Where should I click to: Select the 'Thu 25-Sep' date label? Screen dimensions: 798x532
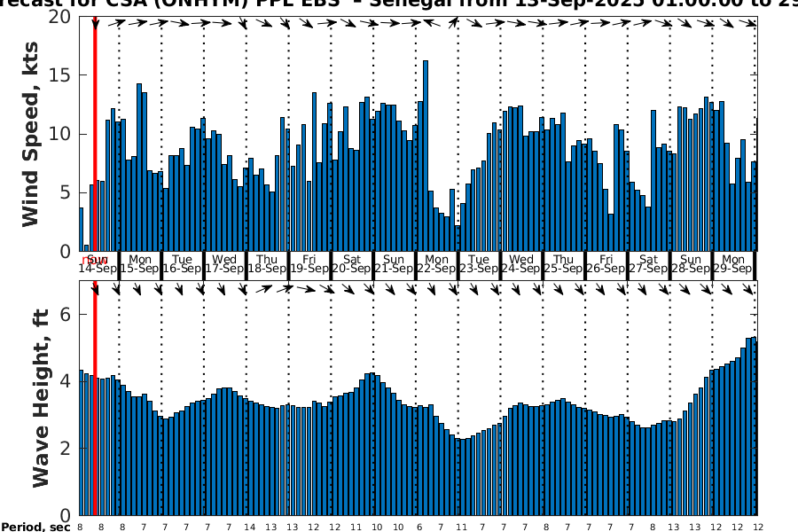point(563,263)
